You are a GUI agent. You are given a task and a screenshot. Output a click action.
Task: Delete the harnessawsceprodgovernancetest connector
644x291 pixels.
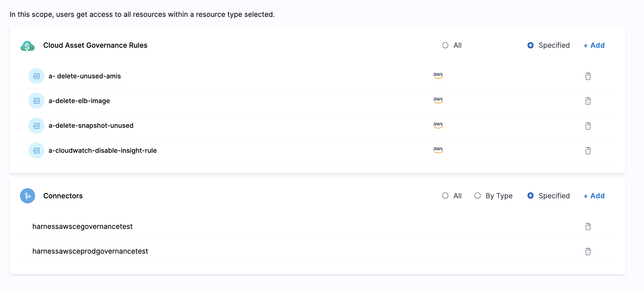(x=588, y=251)
